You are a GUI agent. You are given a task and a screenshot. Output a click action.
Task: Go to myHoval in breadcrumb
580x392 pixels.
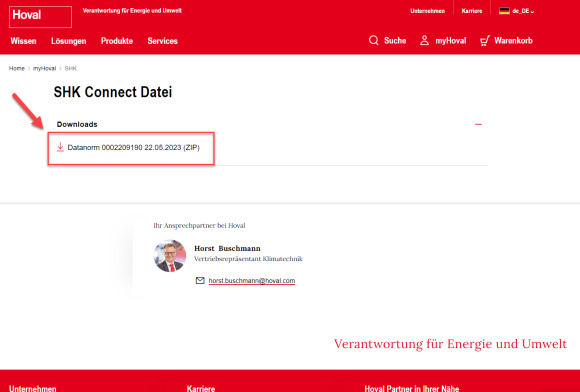coord(44,68)
